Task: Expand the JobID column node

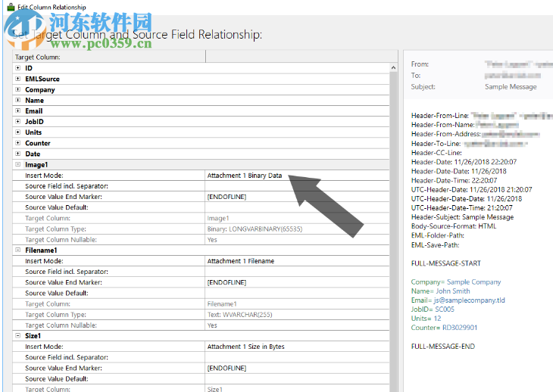Action: point(17,122)
